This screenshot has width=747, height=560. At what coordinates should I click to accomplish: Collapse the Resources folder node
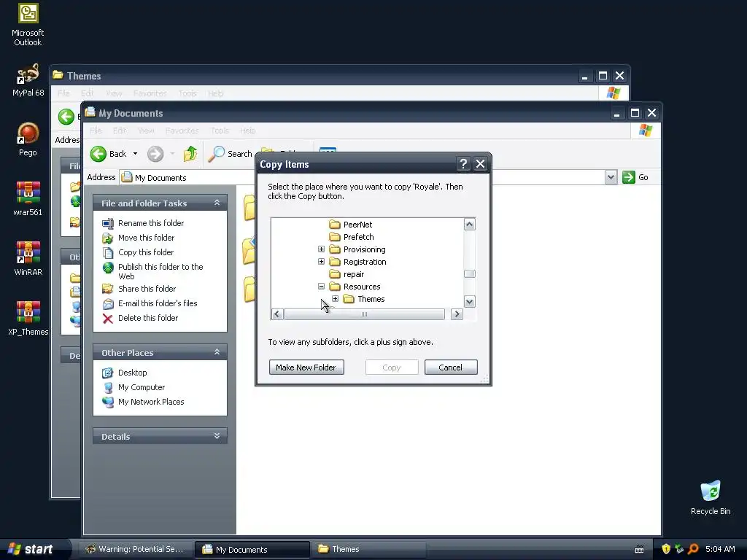coord(321,286)
